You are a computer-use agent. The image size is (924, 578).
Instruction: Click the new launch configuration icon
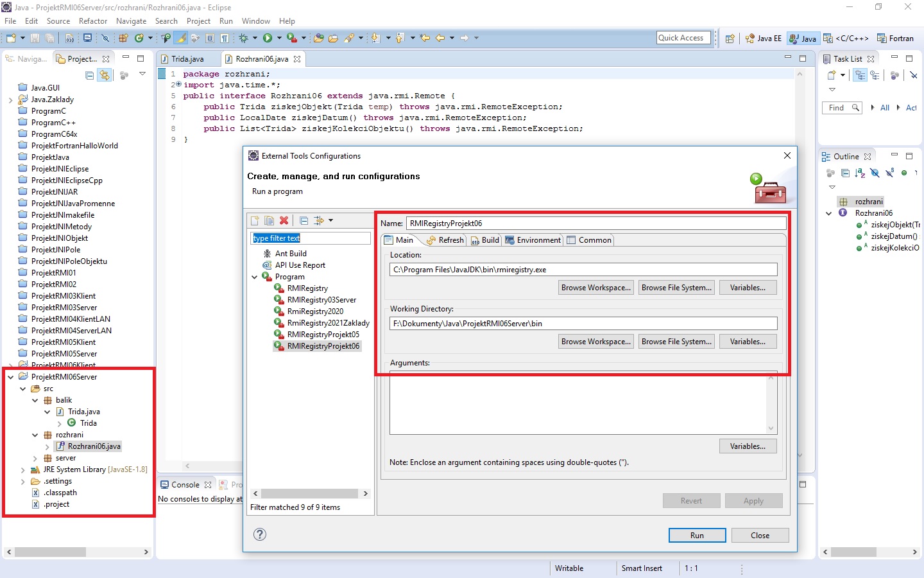point(255,220)
